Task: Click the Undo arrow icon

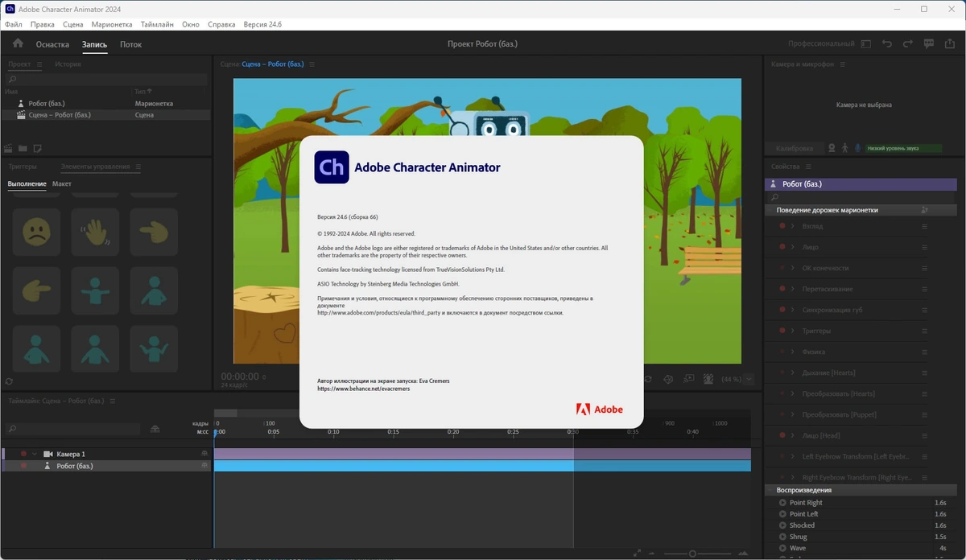Action: [887, 44]
